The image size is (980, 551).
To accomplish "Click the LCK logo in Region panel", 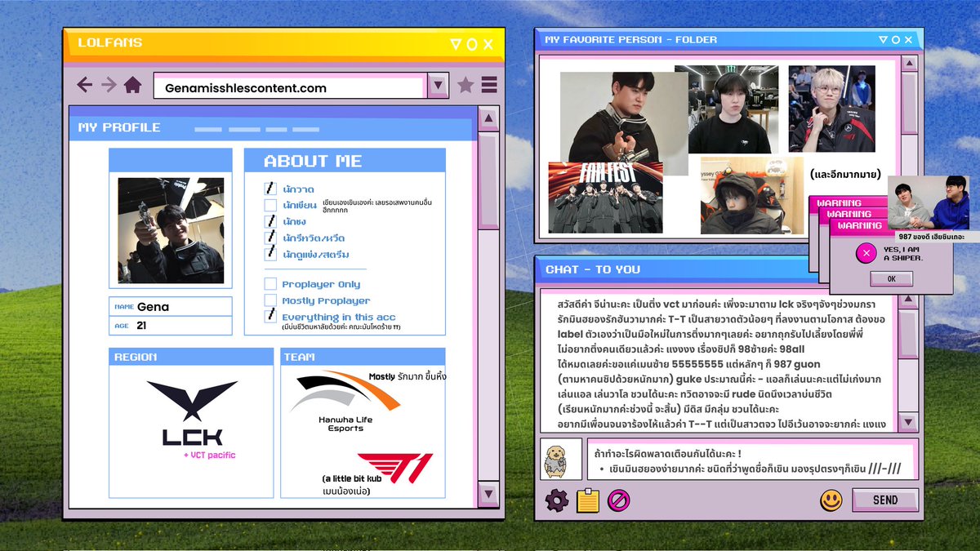I will coord(192,414).
